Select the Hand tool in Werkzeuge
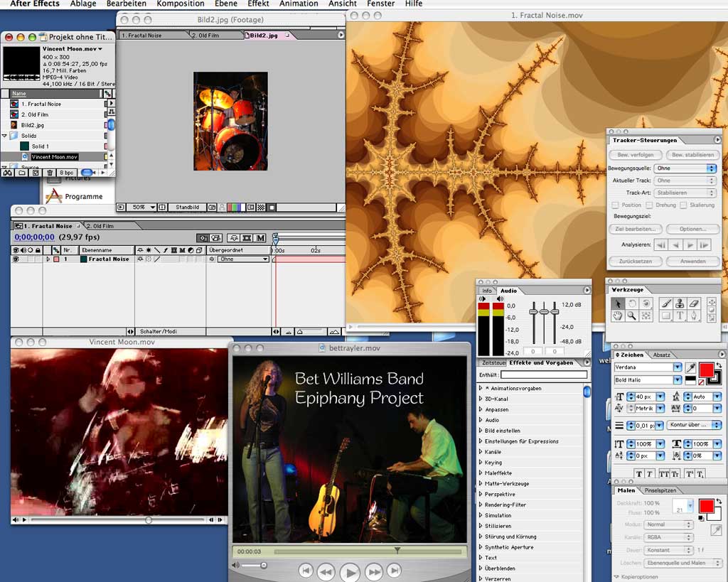728x582 pixels. click(618, 316)
